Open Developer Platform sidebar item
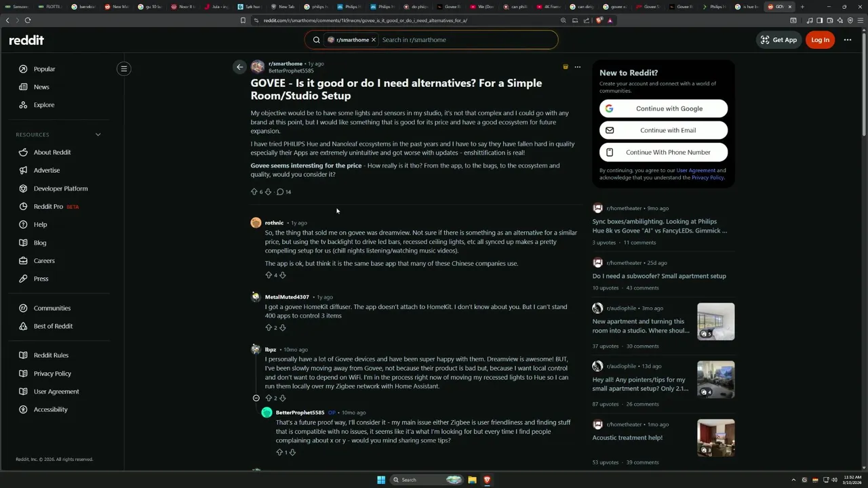Viewport: 868px width, 488px height. [60, 188]
